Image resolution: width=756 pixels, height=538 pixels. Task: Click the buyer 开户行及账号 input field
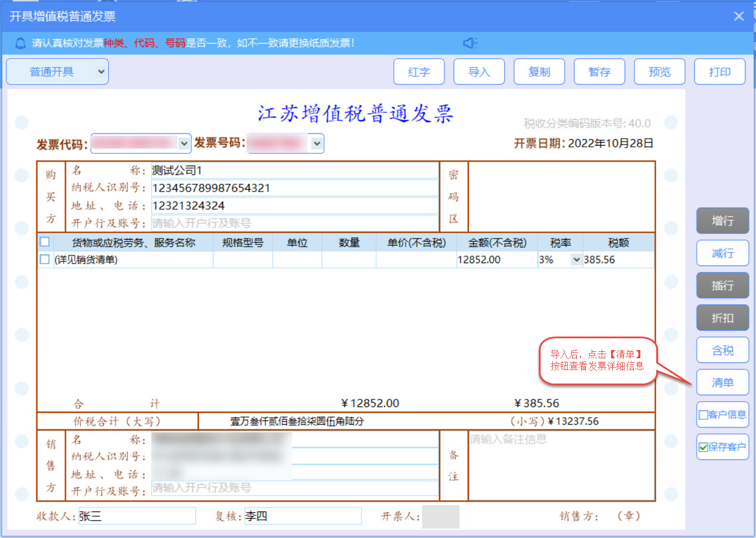point(295,223)
